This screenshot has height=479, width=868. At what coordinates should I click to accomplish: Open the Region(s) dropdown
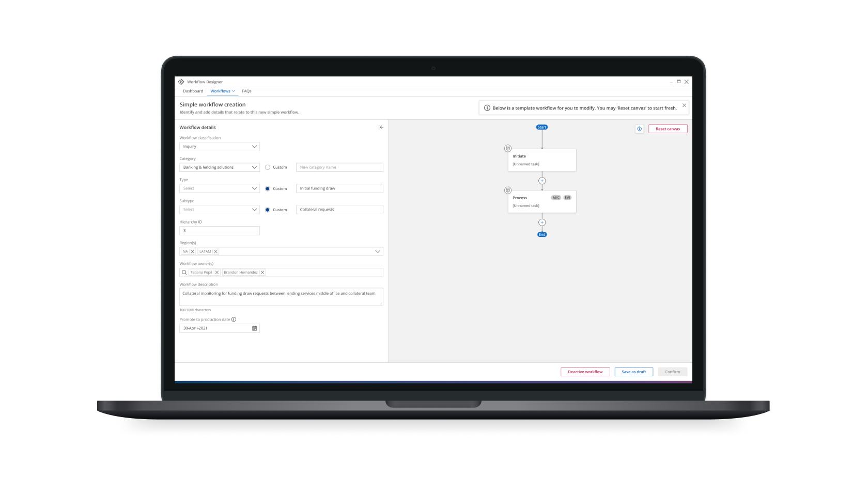[x=378, y=251]
